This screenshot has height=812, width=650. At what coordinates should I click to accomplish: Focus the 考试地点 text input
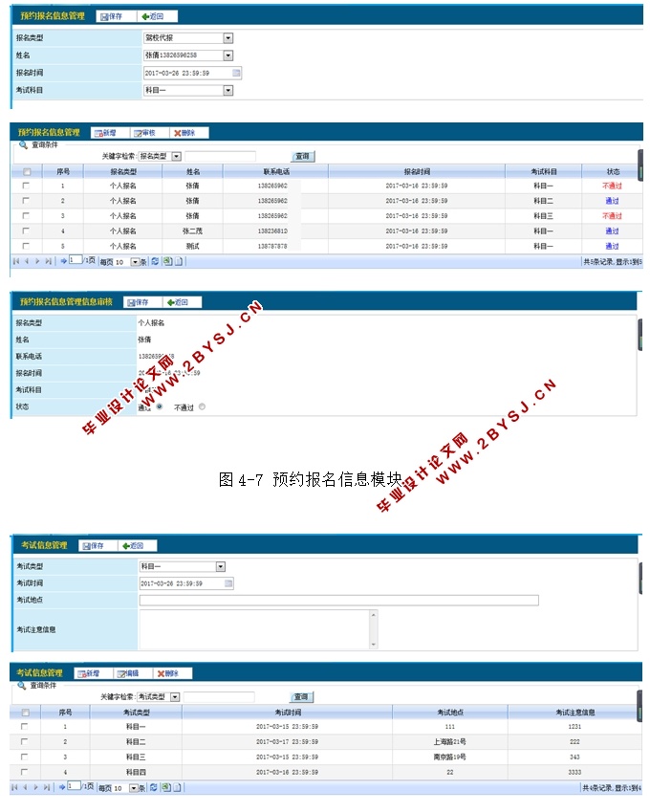339,601
